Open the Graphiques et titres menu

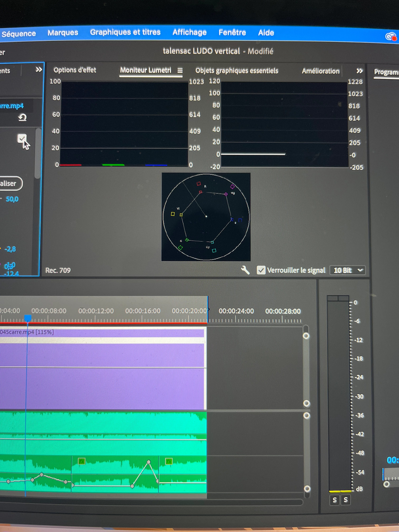pyautogui.click(x=125, y=32)
